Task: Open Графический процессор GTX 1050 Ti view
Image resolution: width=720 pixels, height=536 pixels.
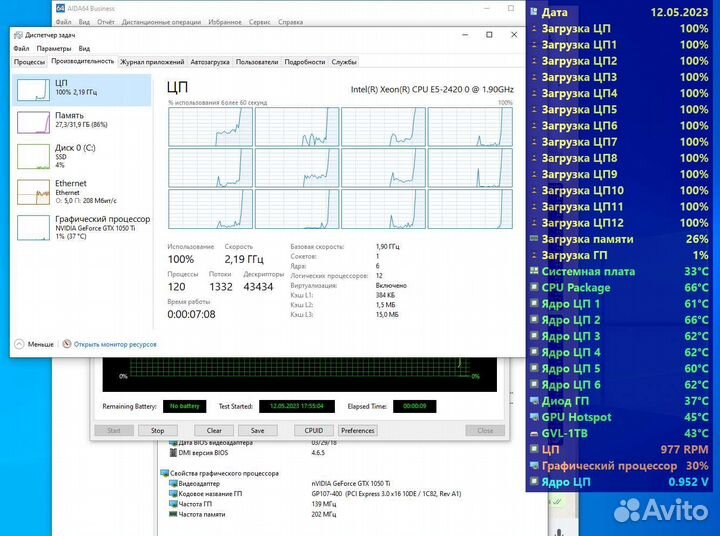Action: tap(34, 226)
